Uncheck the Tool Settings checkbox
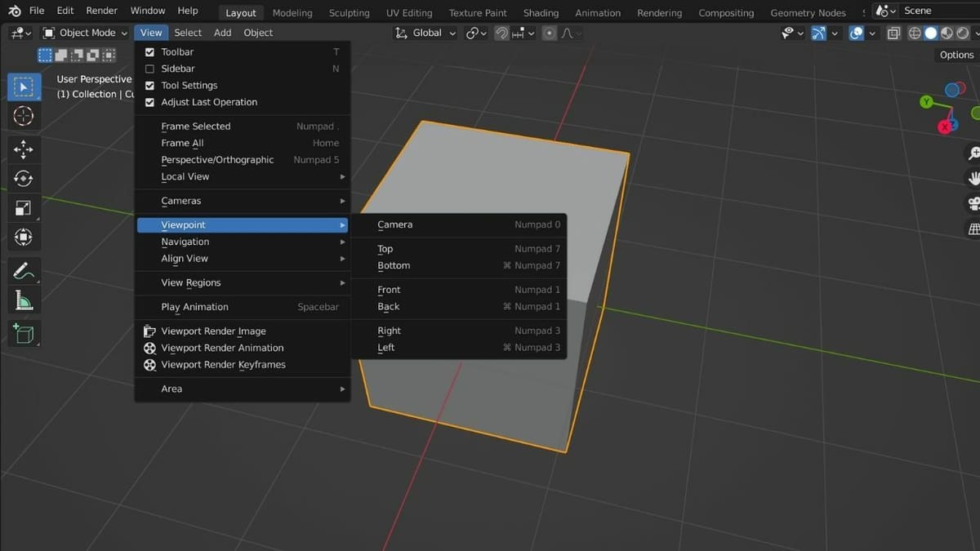This screenshot has height=551, width=980. click(x=149, y=86)
